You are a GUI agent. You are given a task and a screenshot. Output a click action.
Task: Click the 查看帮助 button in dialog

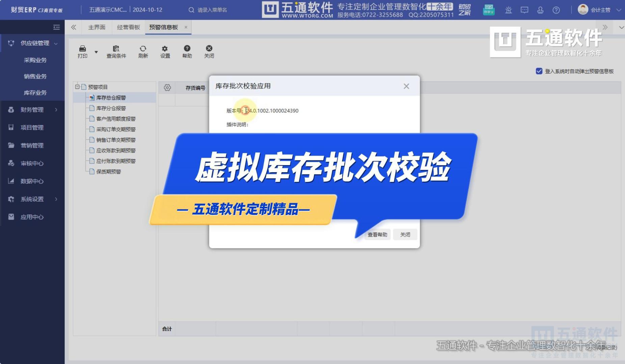coord(377,235)
